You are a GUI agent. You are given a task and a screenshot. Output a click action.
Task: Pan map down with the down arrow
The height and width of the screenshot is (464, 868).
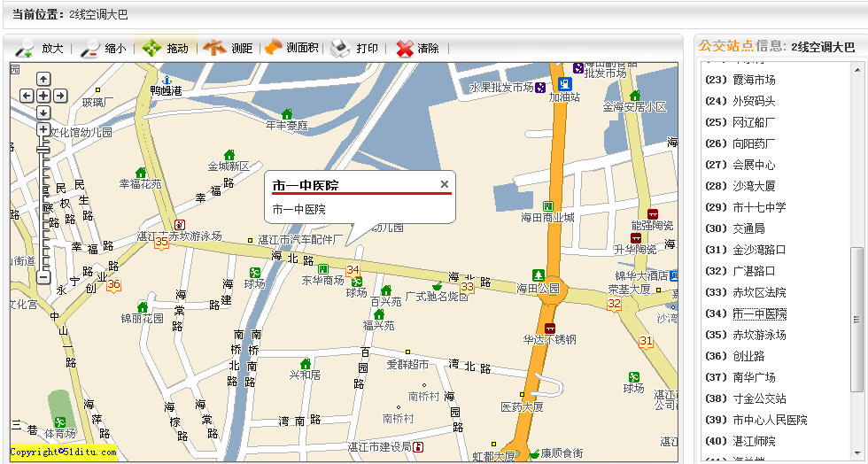tap(43, 112)
